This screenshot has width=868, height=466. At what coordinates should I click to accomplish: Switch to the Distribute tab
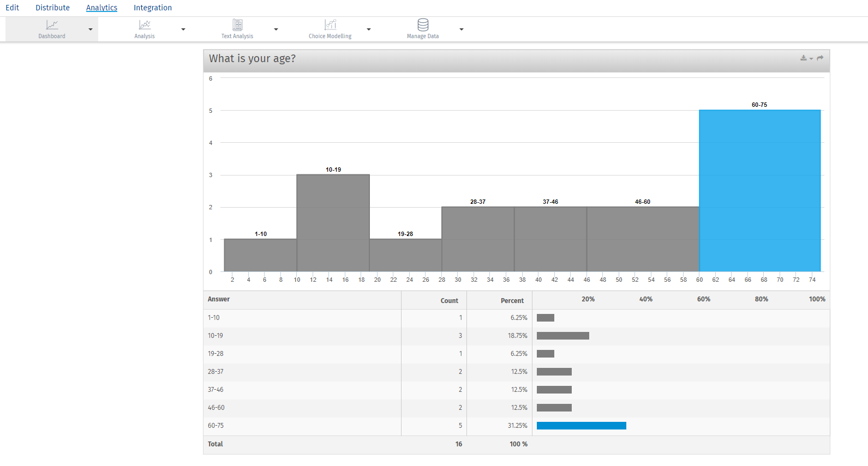click(53, 8)
